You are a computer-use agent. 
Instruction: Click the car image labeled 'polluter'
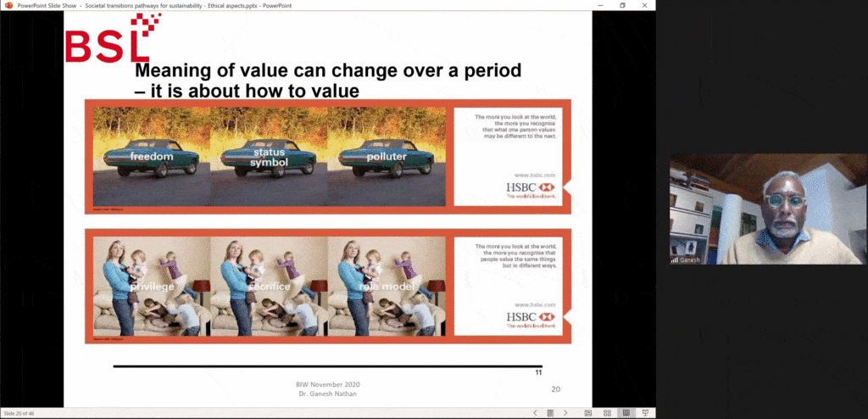(x=387, y=157)
